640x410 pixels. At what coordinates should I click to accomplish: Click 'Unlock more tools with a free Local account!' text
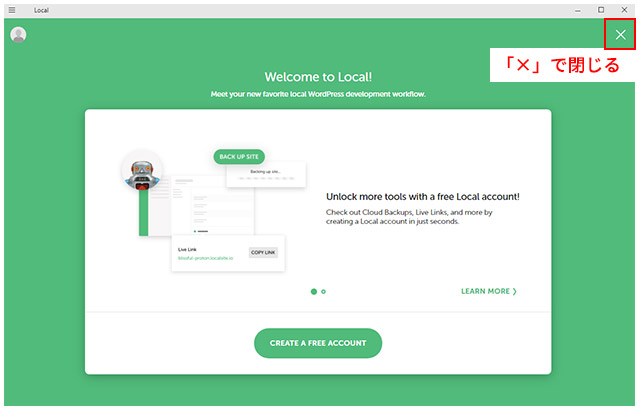tap(423, 197)
